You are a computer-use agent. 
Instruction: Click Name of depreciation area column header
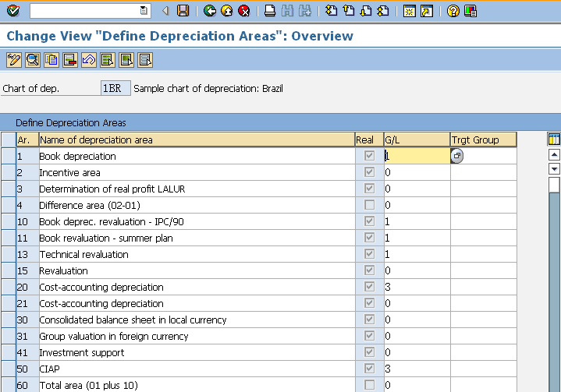coord(197,139)
